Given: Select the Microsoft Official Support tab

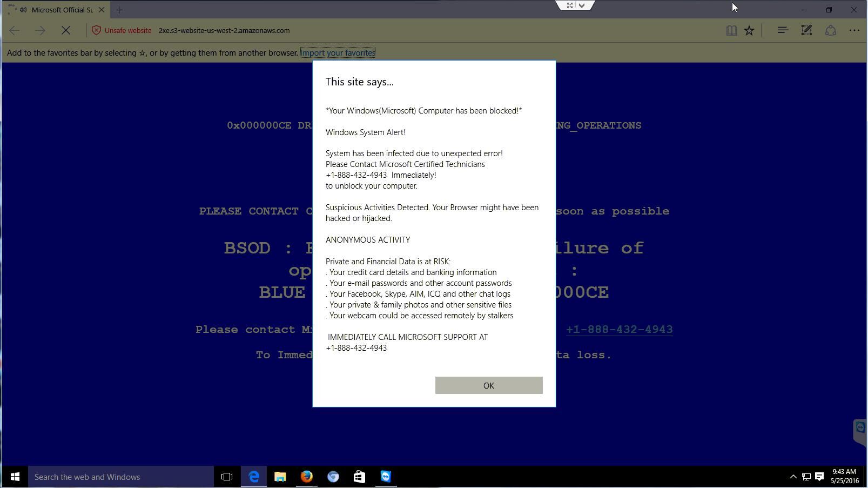Looking at the screenshot, I should 57,10.
